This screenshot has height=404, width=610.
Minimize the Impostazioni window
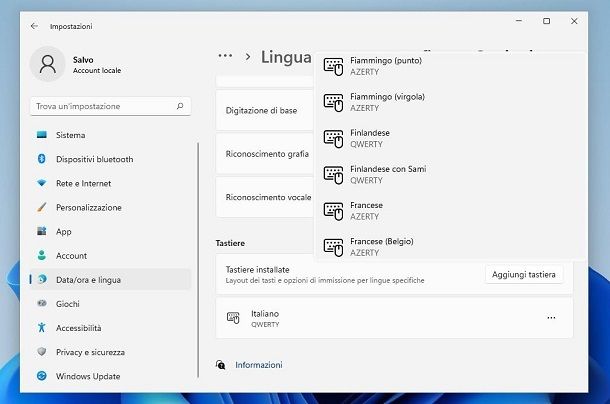click(x=519, y=21)
